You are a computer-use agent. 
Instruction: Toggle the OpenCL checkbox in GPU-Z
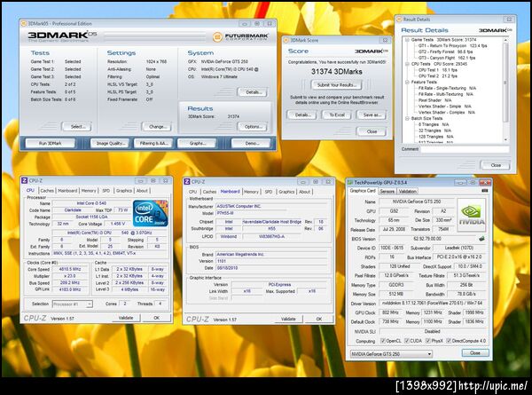click(383, 341)
